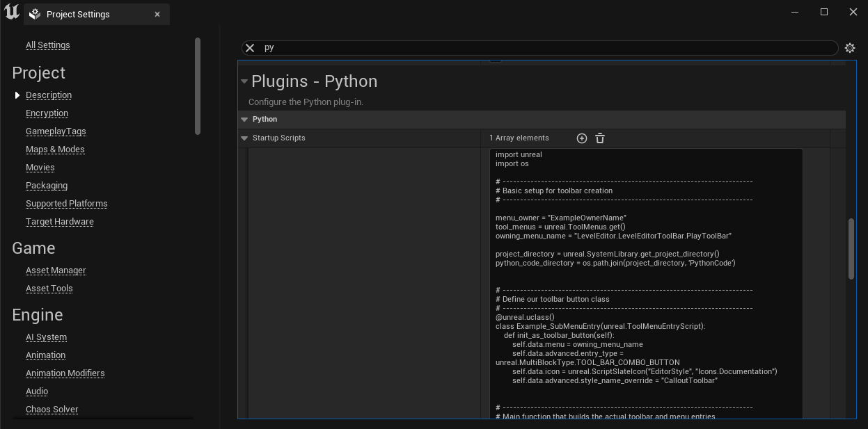Close the Project Settings tab
Viewport: 868px width, 429px height.
tap(157, 14)
